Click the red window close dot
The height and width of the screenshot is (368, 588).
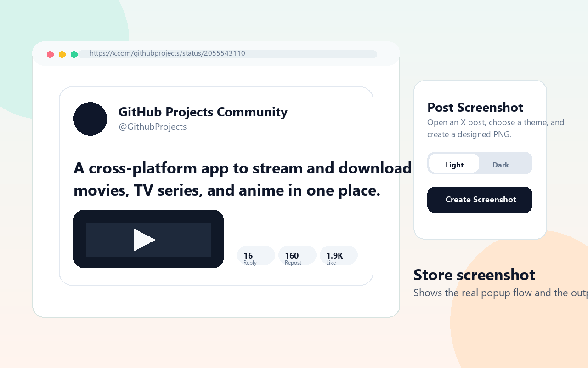(x=51, y=54)
